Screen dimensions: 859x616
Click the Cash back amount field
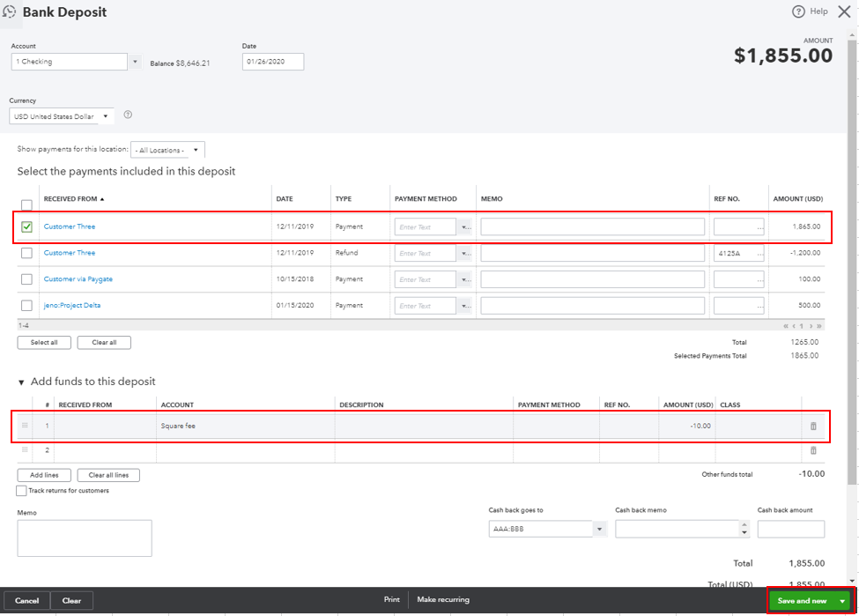(x=791, y=529)
